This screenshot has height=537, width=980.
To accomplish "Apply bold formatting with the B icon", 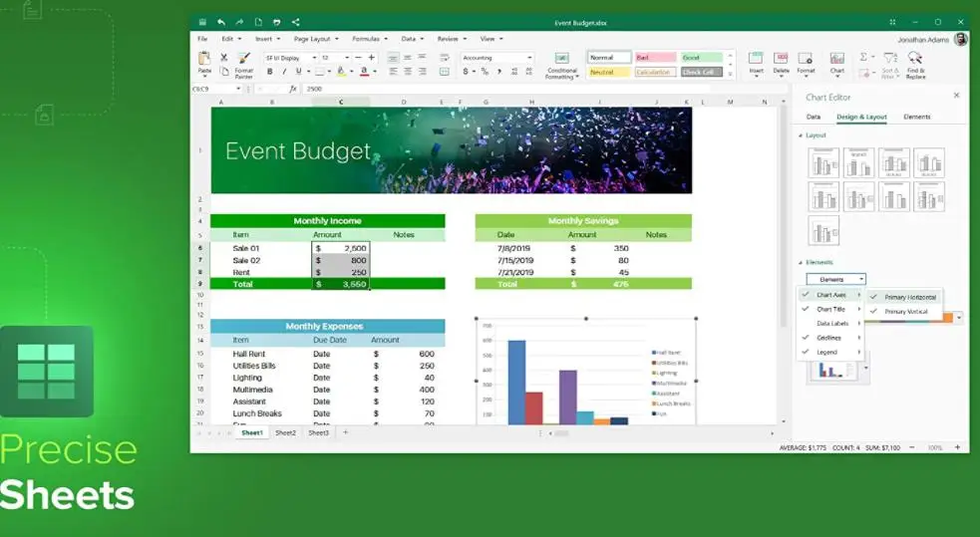I will (271, 72).
